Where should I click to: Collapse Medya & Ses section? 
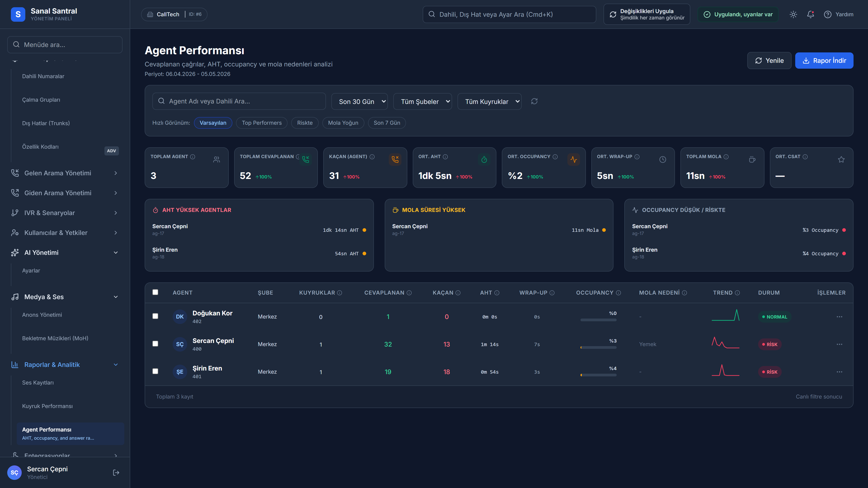[65, 297]
